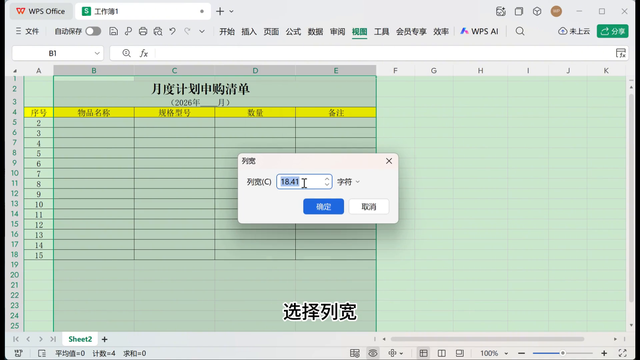Image resolution: width=640 pixels, height=360 pixels.
Task: Enter full screen mode icon
Action: tap(622, 353)
